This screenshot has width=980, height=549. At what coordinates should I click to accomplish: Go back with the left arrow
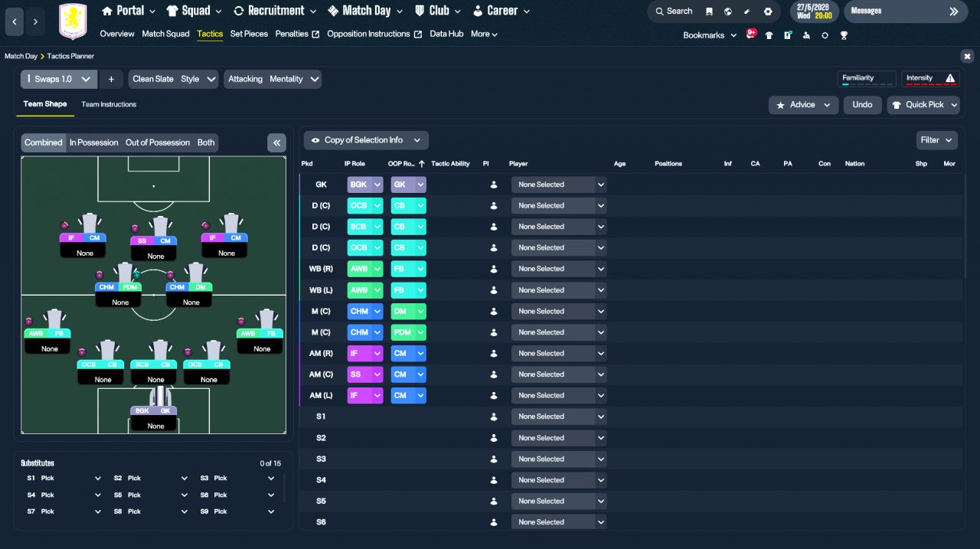pos(15,22)
